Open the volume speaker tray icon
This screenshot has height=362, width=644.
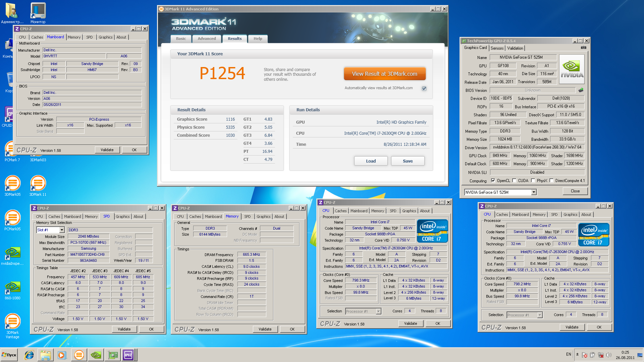609,355
